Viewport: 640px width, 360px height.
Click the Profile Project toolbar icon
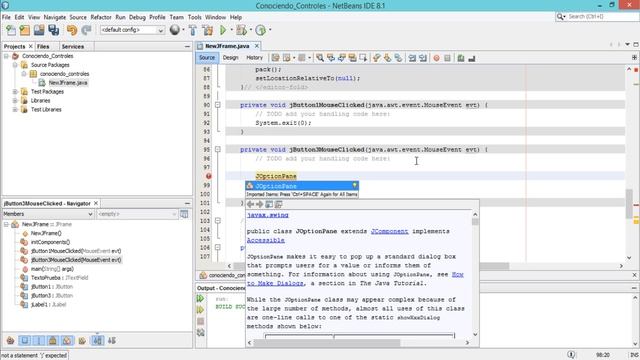tap(260, 30)
